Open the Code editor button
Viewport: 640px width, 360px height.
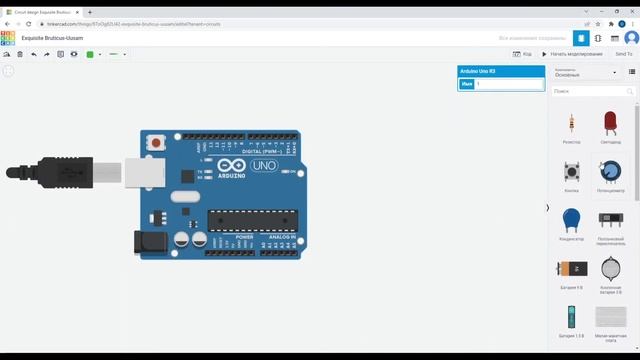(x=522, y=54)
